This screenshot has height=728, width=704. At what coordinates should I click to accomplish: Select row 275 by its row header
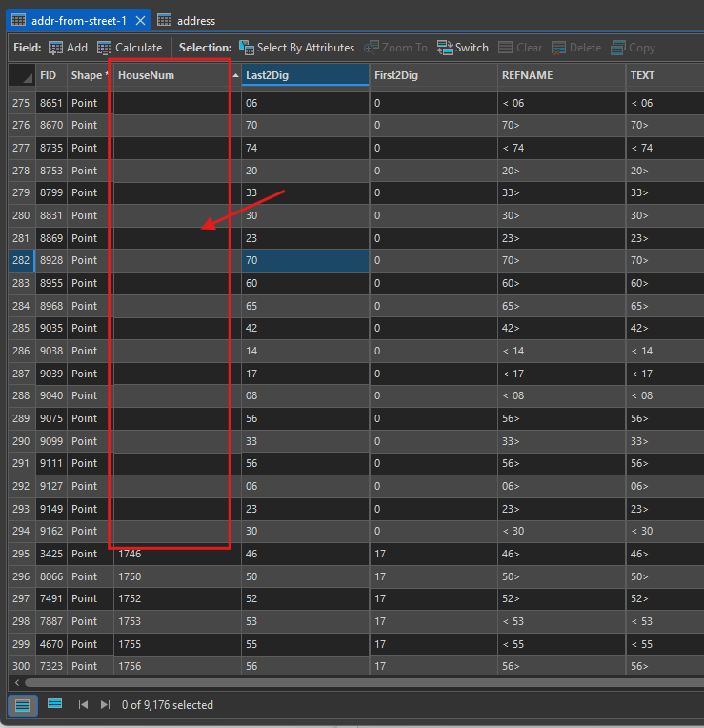[x=21, y=103]
